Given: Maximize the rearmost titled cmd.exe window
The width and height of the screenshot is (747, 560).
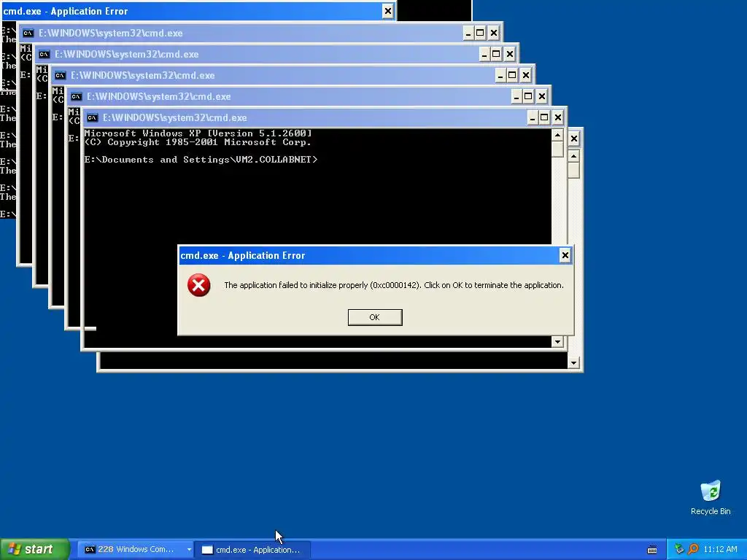Looking at the screenshot, I should (480, 33).
